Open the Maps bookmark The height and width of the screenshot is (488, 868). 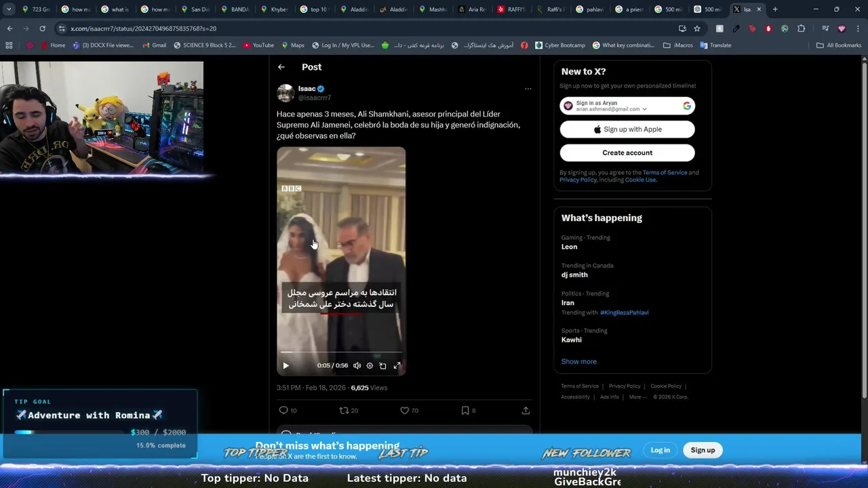tap(292, 45)
